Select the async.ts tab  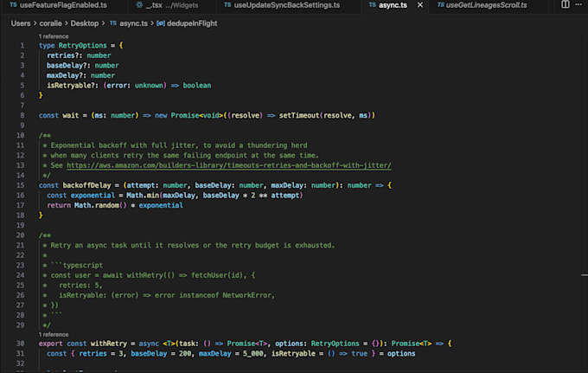click(393, 5)
